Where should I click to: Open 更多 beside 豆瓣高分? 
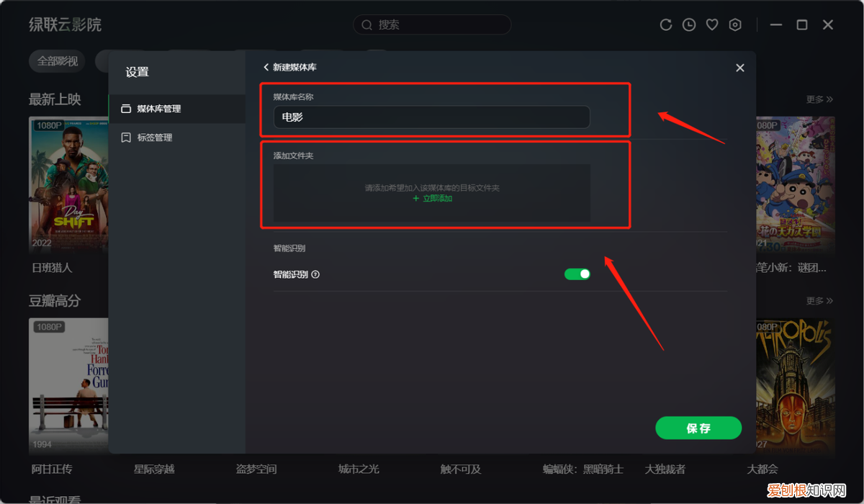[x=819, y=300]
